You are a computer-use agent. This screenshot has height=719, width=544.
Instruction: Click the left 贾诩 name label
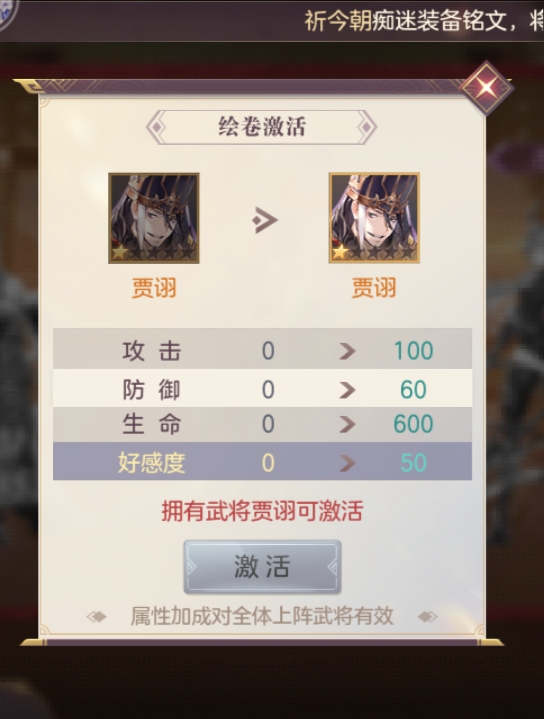[x=154, y=288]
